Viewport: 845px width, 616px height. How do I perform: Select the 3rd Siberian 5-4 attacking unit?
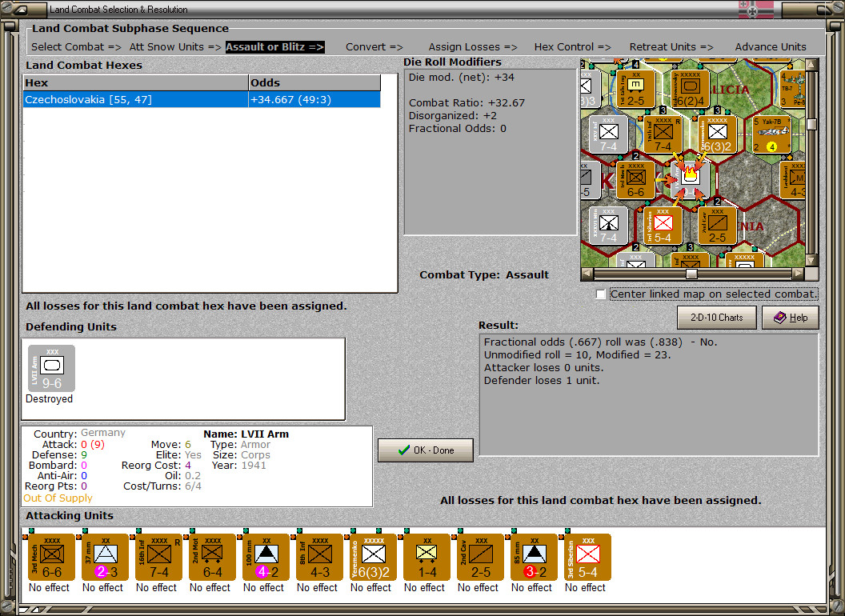pos(587,557)
